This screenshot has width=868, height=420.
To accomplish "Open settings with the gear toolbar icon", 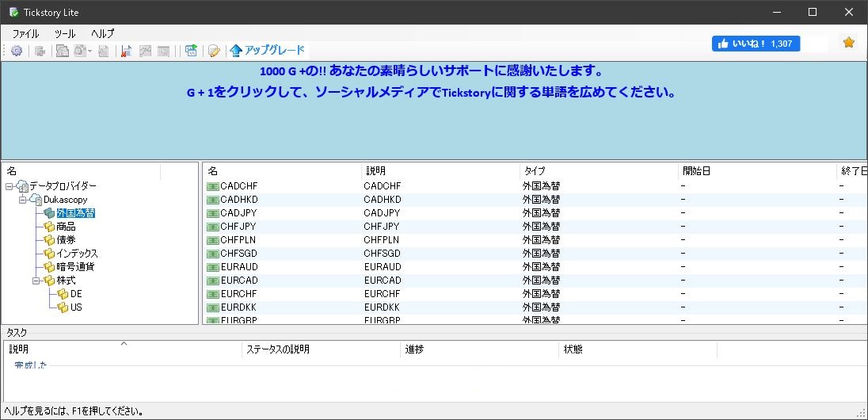I will click(17, 51).
